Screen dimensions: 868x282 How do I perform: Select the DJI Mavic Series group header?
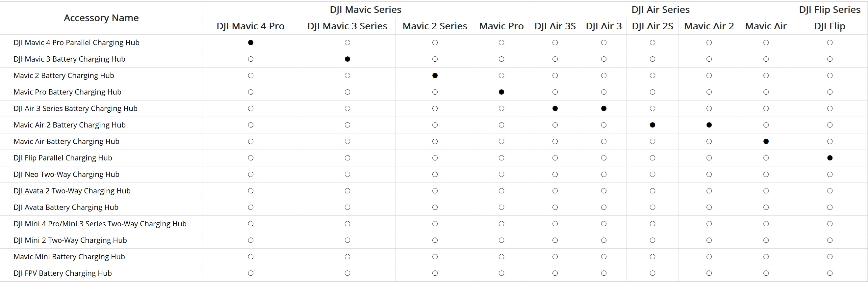366,10
